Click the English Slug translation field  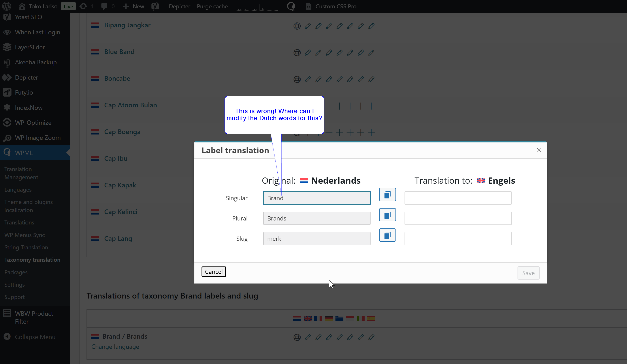coord(458,239)
